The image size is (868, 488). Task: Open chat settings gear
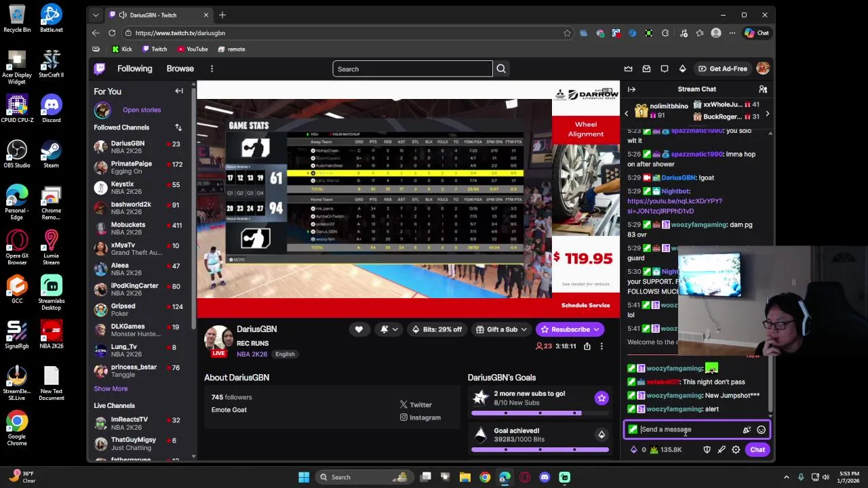736,449
